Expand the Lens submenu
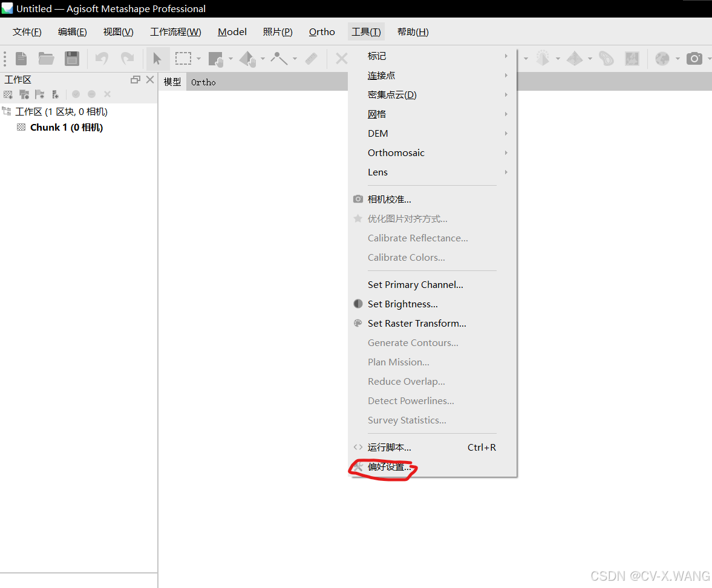 tap(433, 172)
